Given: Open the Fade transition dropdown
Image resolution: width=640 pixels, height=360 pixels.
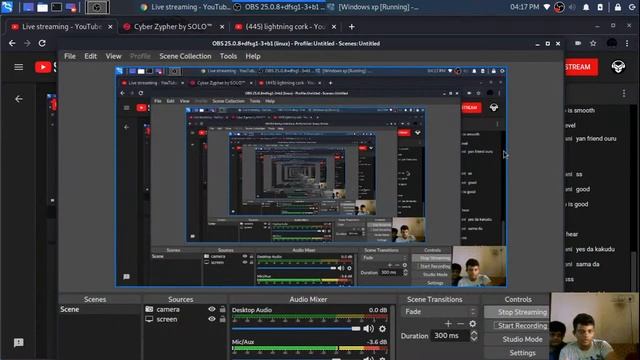Looking at the screenshot, I should 439,311.
